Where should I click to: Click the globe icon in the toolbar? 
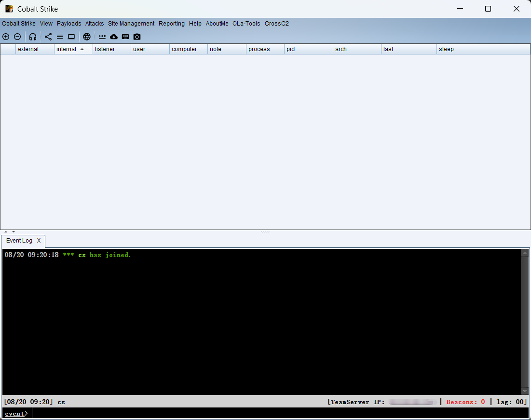(87, 37)
